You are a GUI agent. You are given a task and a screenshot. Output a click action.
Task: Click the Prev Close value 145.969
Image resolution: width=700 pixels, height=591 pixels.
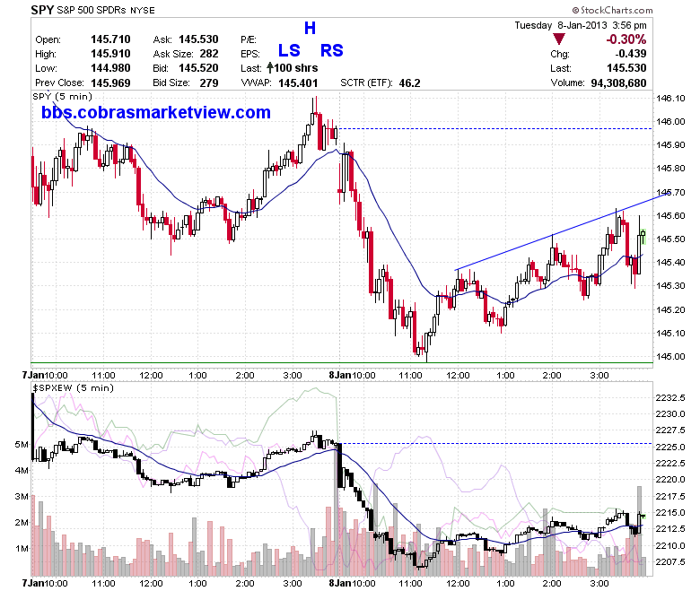(x=110, y=83)
